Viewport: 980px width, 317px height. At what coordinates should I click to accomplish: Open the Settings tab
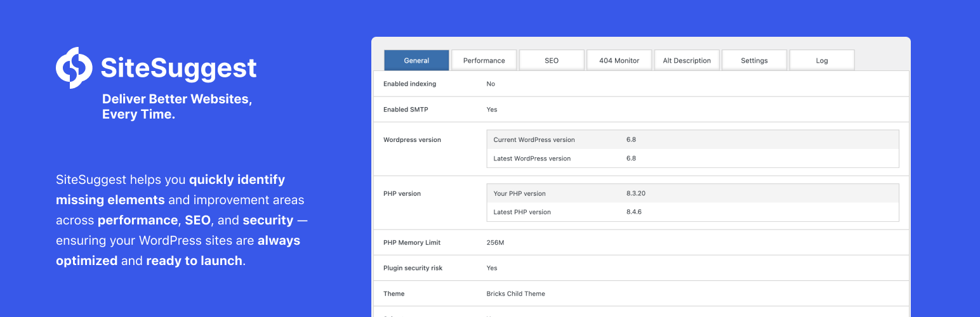click(754, 60)
